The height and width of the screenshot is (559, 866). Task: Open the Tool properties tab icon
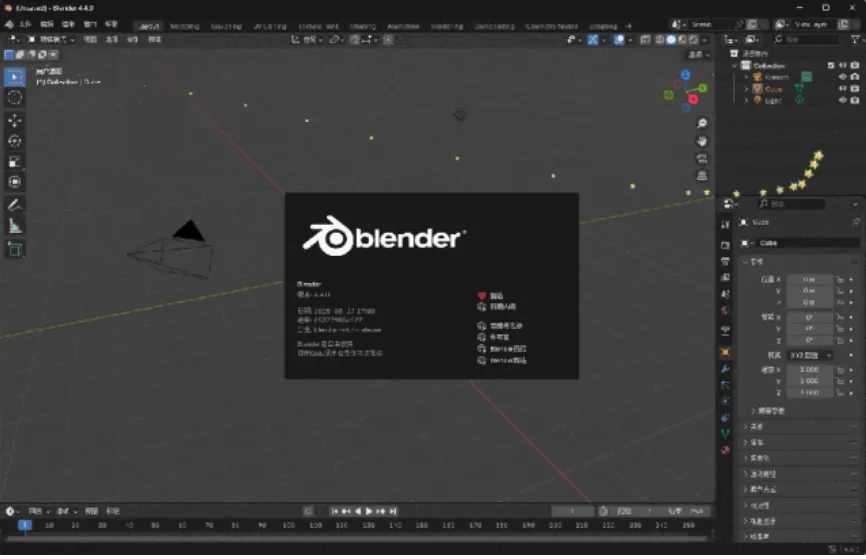pos(725,224)
